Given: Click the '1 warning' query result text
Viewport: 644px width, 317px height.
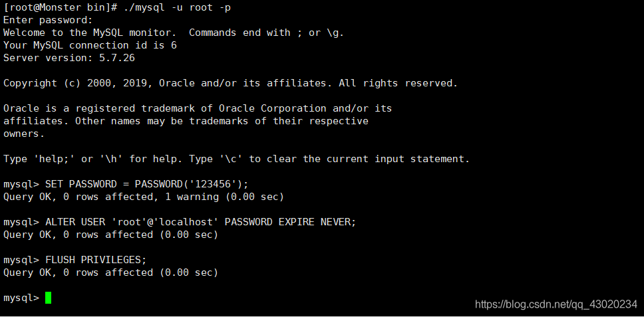Looking at the screenshot, I should [x=192, y=197].
